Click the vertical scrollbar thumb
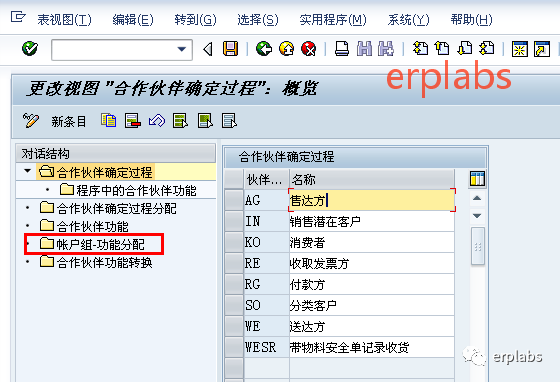 (478, 246)
